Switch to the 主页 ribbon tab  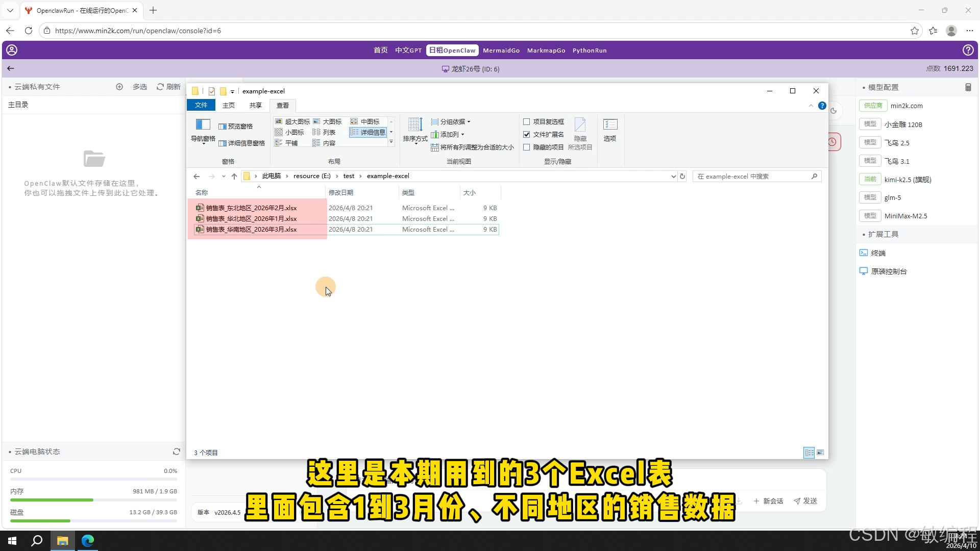click(x=228, y=105)
